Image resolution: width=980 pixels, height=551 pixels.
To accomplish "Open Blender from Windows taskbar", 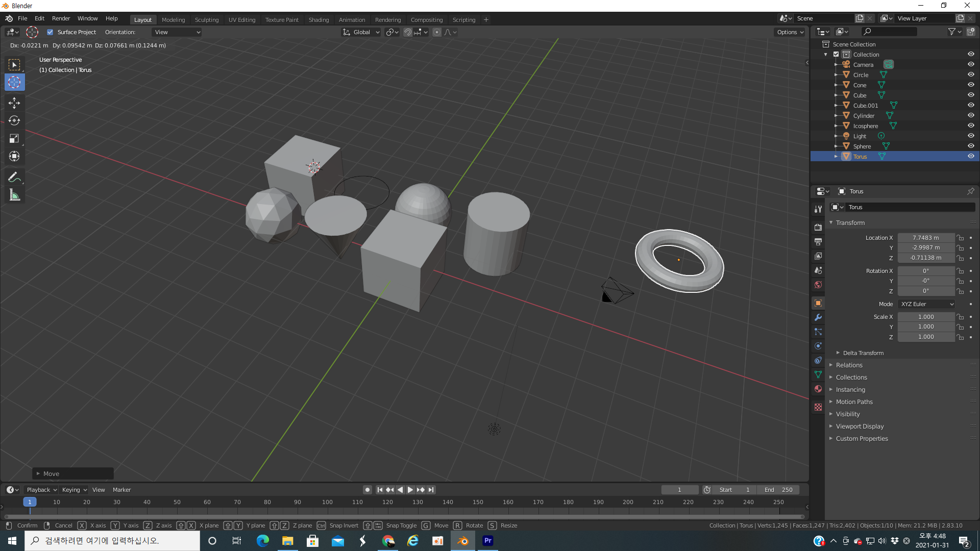I will [x=463, y=541].
